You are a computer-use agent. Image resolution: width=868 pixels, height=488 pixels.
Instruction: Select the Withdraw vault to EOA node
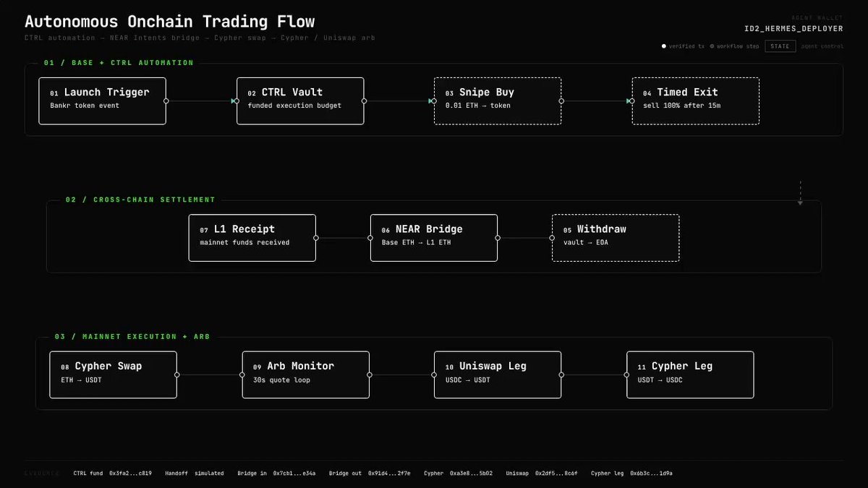[x=616, y=238]
